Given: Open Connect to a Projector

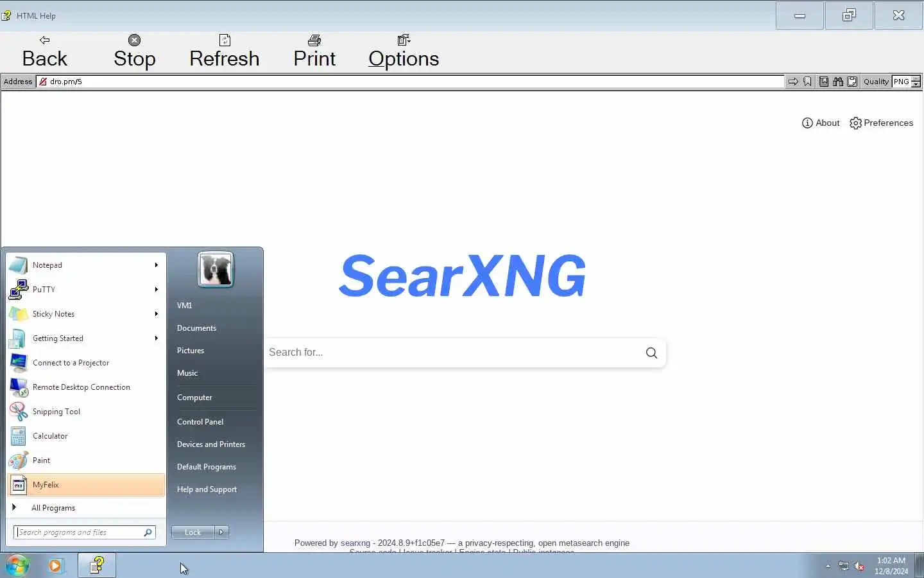Looking at the screenshot, I should click(x=86, y=363).
